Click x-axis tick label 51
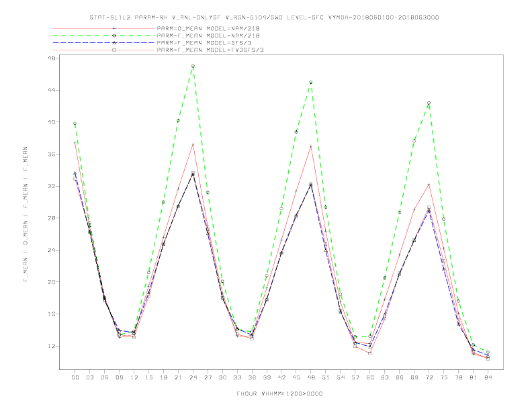This screenshot has height=411, width=532. click(326, 377)
